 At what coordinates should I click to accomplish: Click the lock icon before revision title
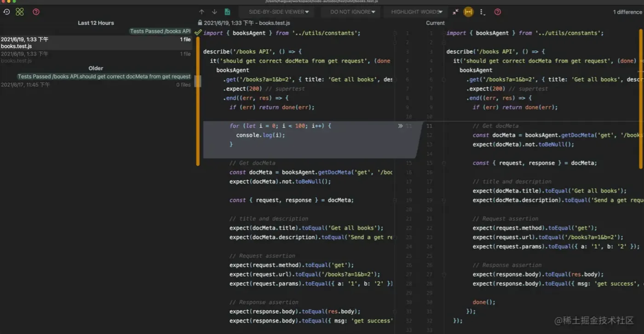(x=200, y=23)
